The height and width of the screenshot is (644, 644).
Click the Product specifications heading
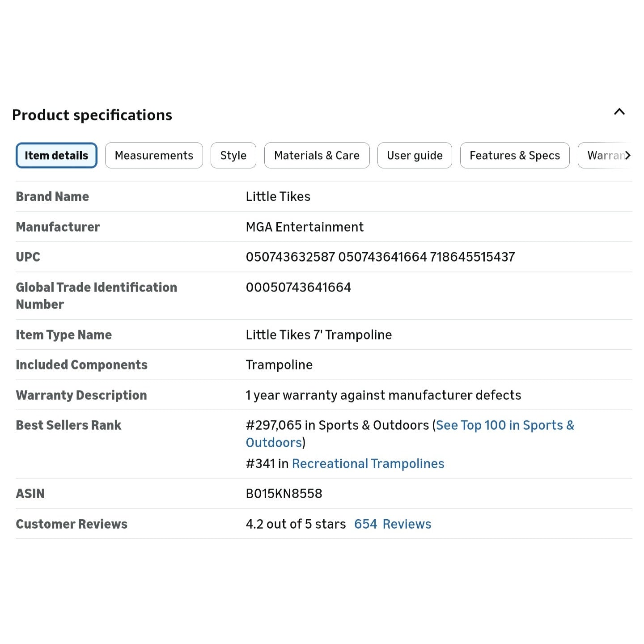click(92, 115)
